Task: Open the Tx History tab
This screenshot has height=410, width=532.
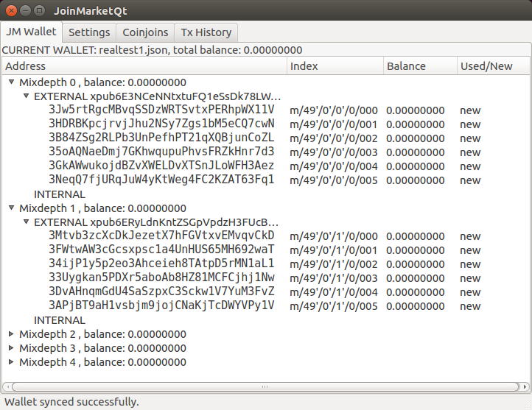Action: point(206,32)
